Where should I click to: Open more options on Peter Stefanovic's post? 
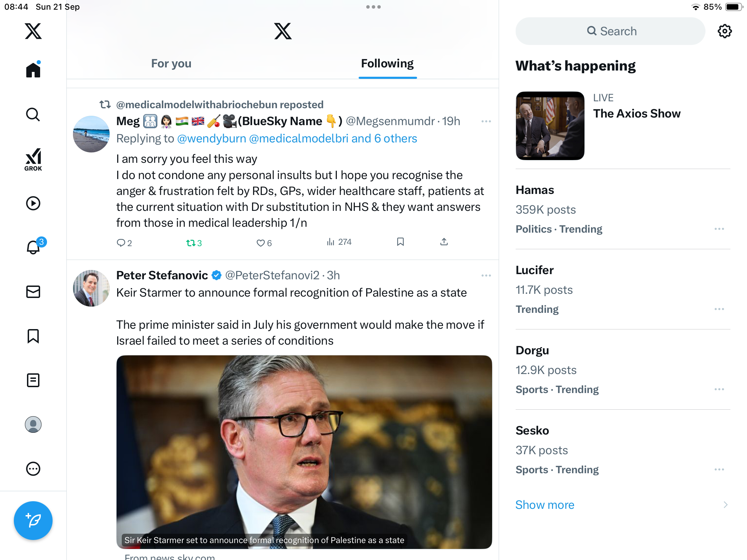(486, 276)
